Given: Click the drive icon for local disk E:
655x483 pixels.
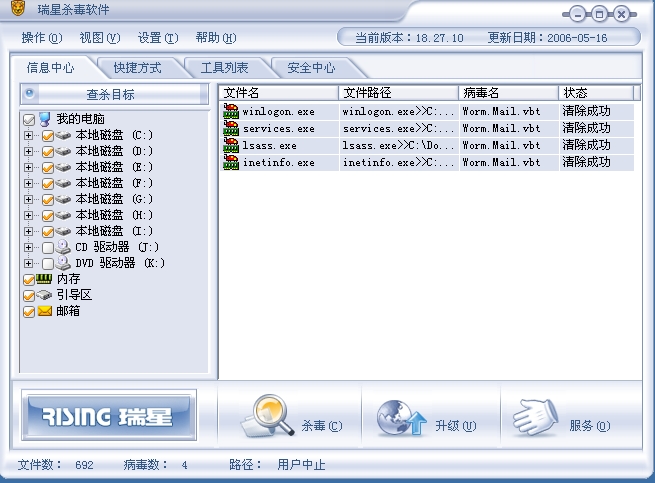Looking at the screenshot, I should point(63,167).
